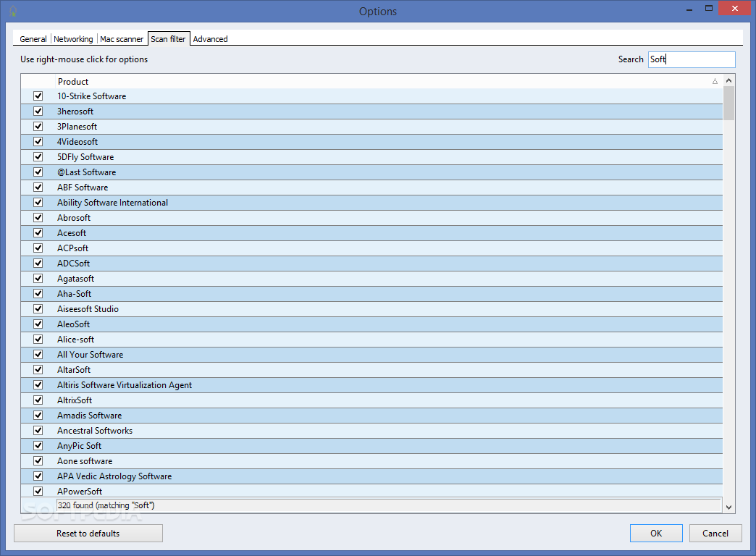Close the Options window

pos(735,8)
